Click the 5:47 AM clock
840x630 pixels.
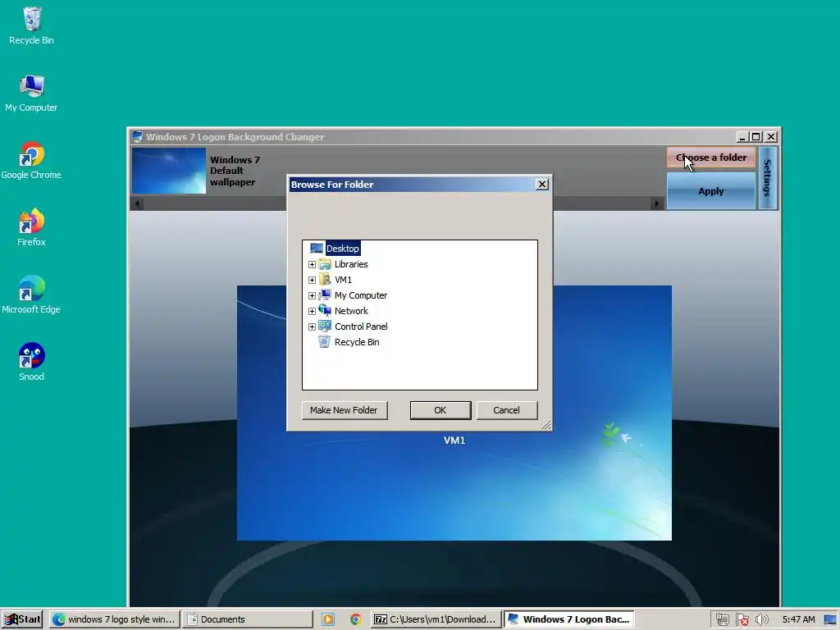799,619
